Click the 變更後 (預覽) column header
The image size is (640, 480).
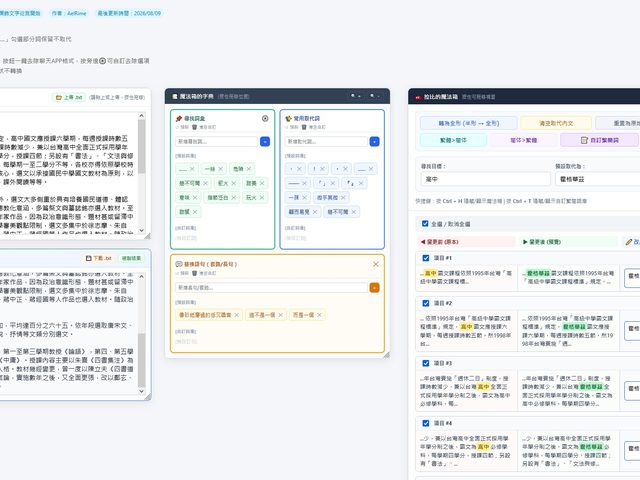pyautogui.click(x=568, y=242)
